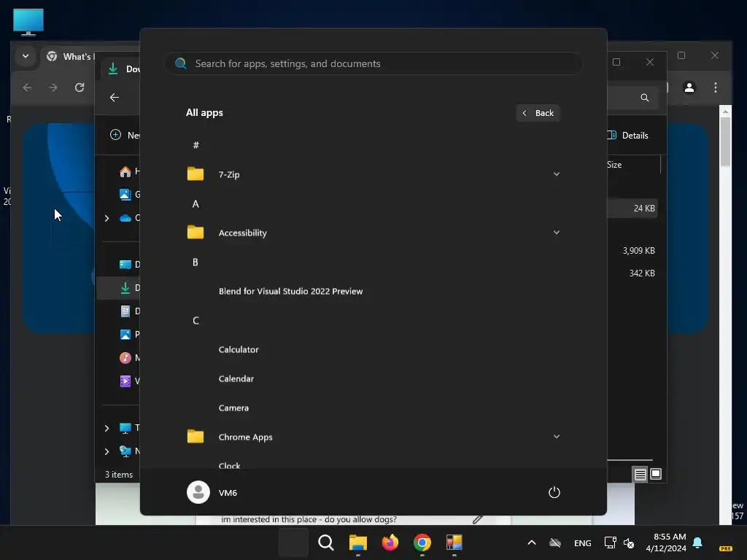The width and height of the screenshot is (747, 560).
Task: Select Chrome's What's New tab
Action: coord(70,57)
